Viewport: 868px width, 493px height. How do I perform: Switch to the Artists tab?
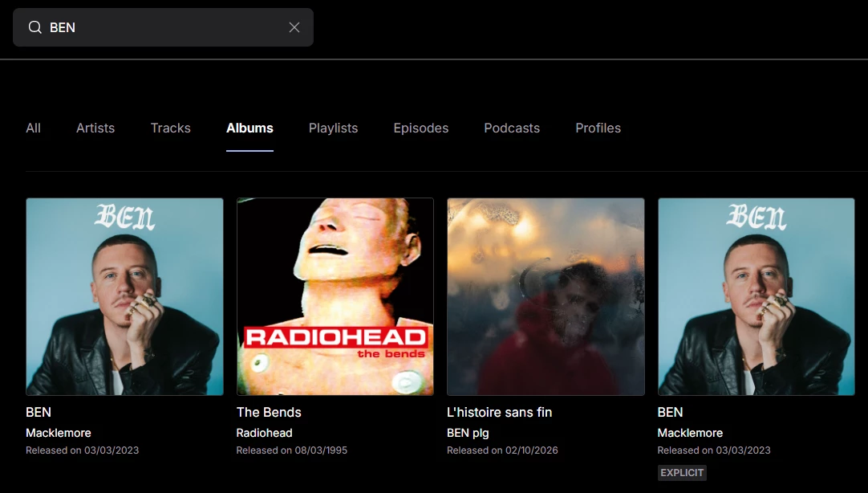[x=95, y=128]
